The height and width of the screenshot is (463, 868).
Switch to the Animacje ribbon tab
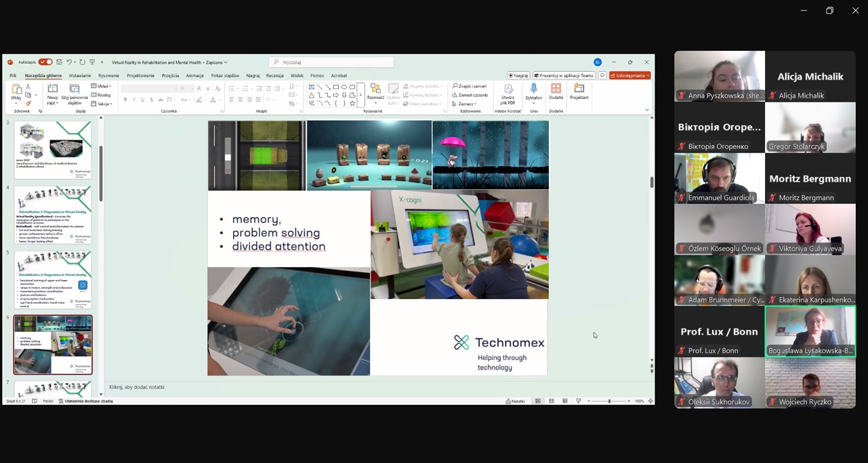pyautogui.click(x=194, y=76)
